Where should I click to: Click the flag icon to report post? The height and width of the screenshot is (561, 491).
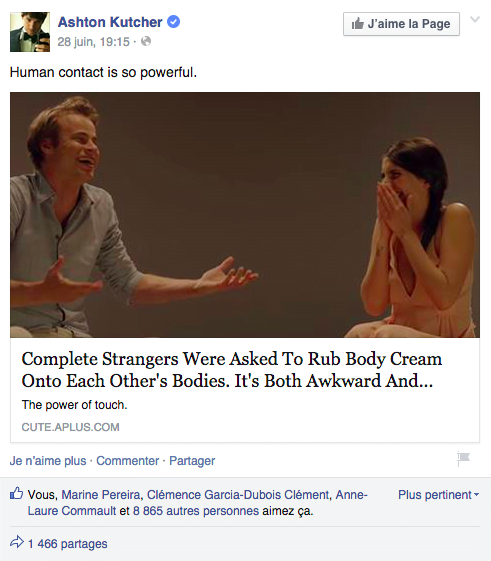coord(463,459)
